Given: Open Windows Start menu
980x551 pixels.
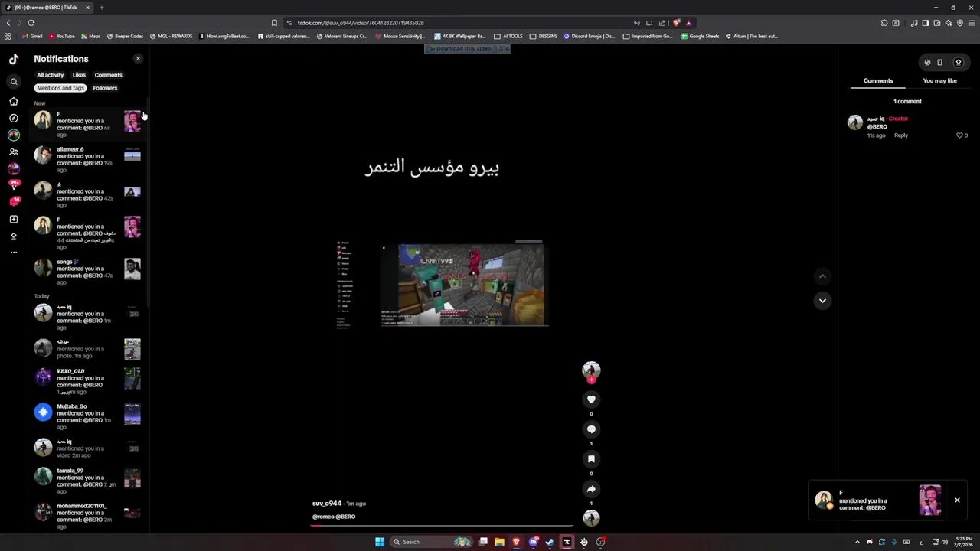Looking at the screenshot, I should click(380, 542).
